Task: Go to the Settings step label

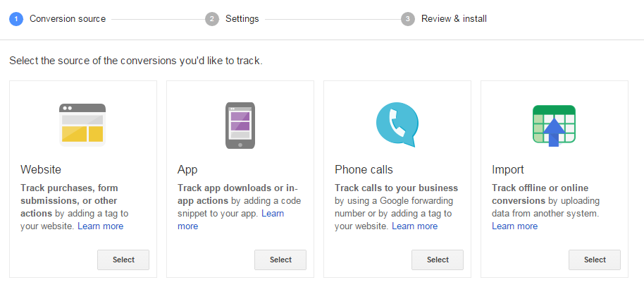Action: 242,19
